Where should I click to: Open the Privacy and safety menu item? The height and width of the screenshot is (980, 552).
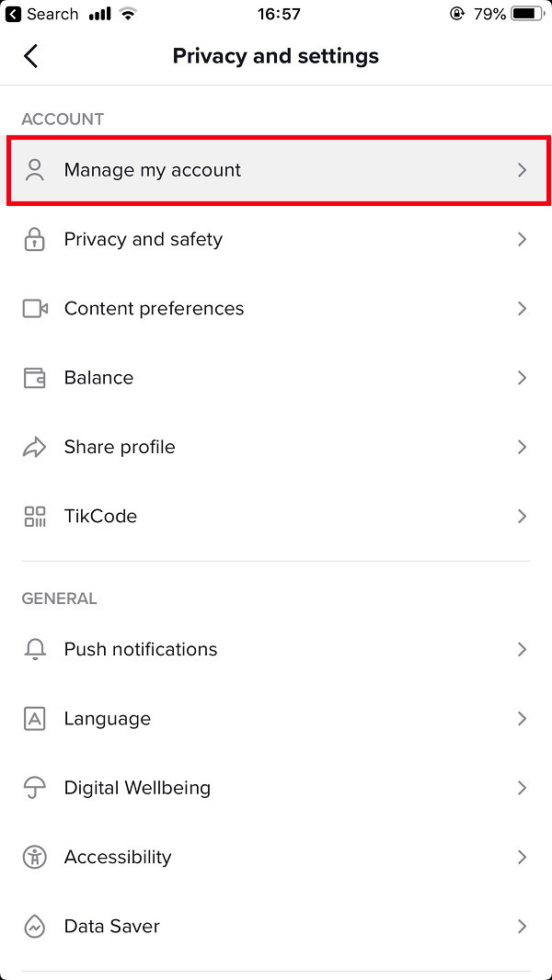(144, 240)
